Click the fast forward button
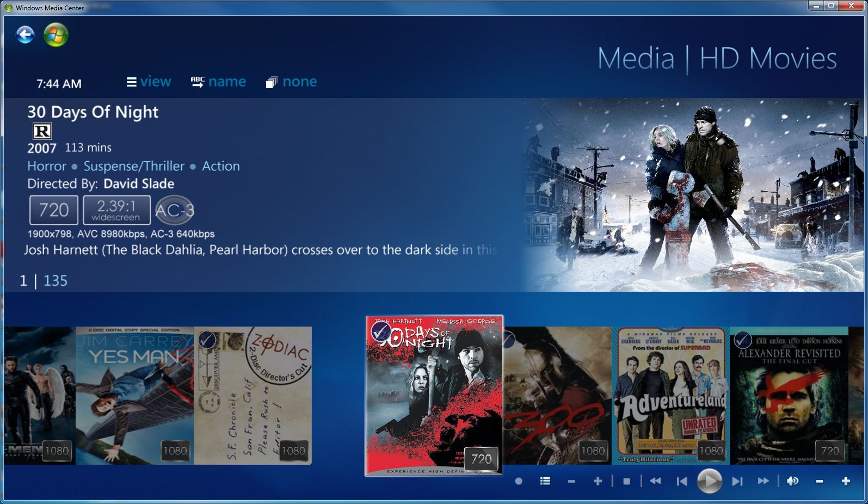Image resolution: width=868 pixels, height=504 pixels. (x=764, y=481)
